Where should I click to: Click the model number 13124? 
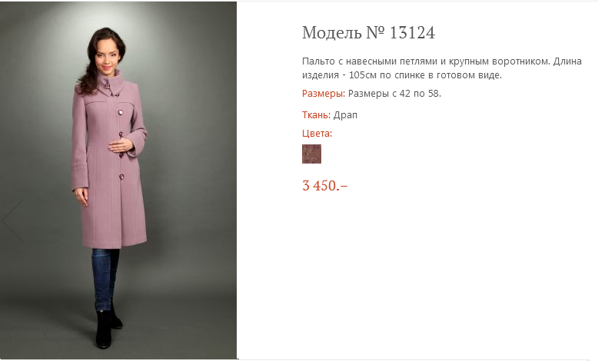pyautogui.click(x=413, y=33)
